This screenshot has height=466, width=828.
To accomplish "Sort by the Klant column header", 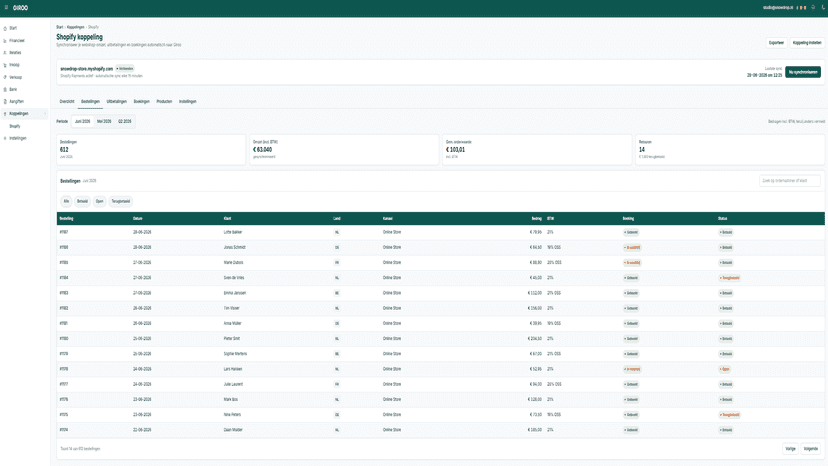I will coord(228,219).
